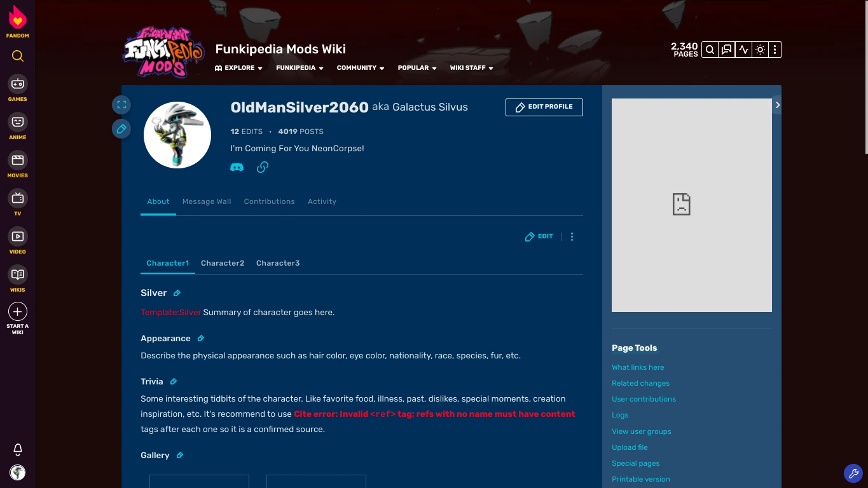
Task: Expand the EXPLORE dropdown menu
Action: pos(238,68)
